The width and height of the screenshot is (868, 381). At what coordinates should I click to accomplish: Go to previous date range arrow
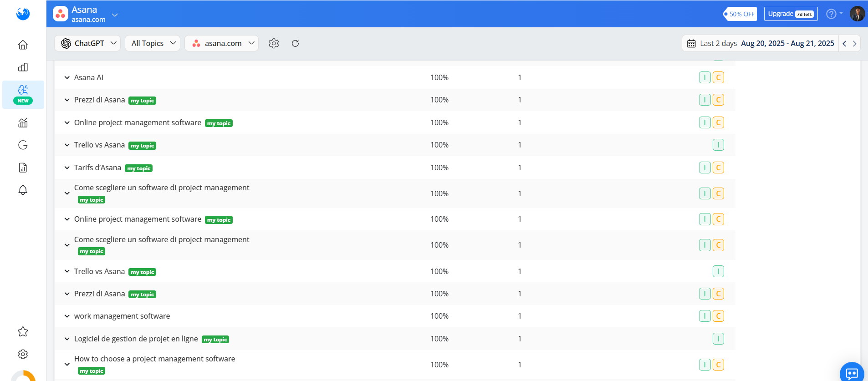[844, 43]
